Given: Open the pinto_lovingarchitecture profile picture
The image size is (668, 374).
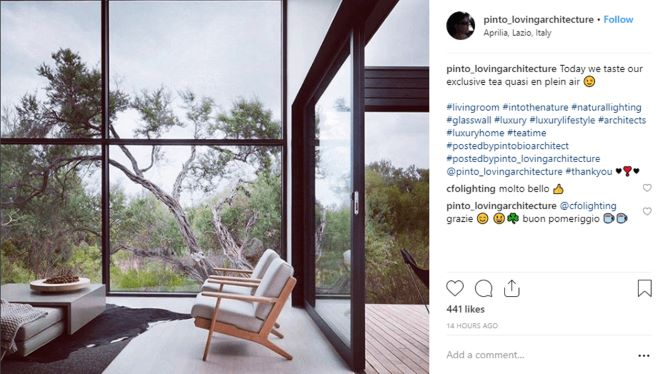Looking at the screenshot, I should click(x=461, y=26).
